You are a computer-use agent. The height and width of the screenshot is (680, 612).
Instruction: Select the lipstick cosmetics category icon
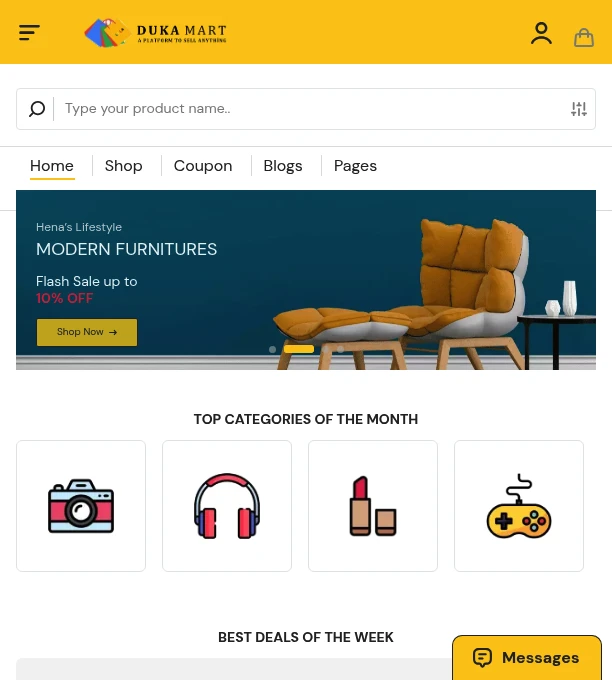373,506
